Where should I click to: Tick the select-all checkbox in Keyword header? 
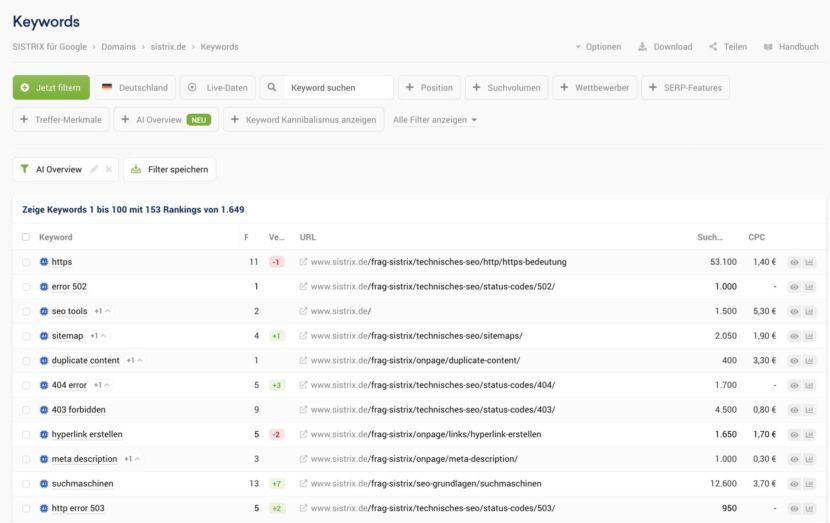click(25, 237)
